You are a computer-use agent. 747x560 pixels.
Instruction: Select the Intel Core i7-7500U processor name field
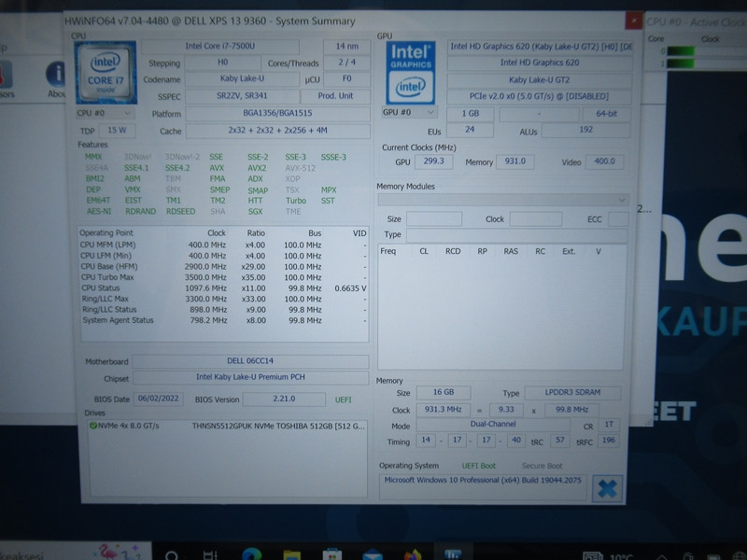click(220, 46)
